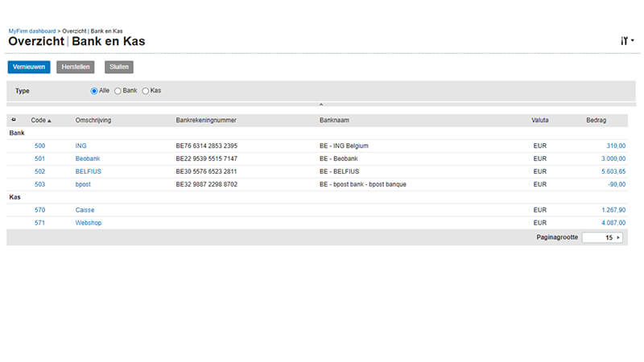Click the 3.000,00 amount for Beobank
This screenshot has width=644, height=362.
click(613, 158)
